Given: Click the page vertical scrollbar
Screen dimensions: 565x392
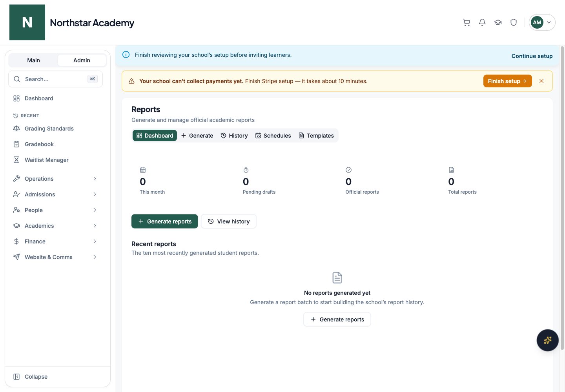Looking at the screenshot, I should 562,198.
